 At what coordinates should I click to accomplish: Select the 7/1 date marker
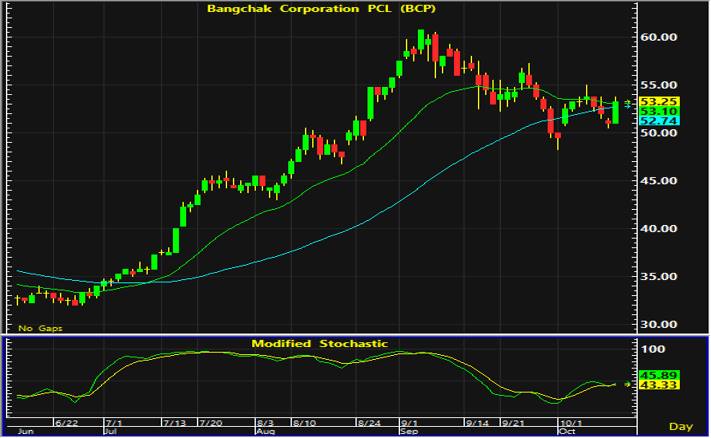113,423
